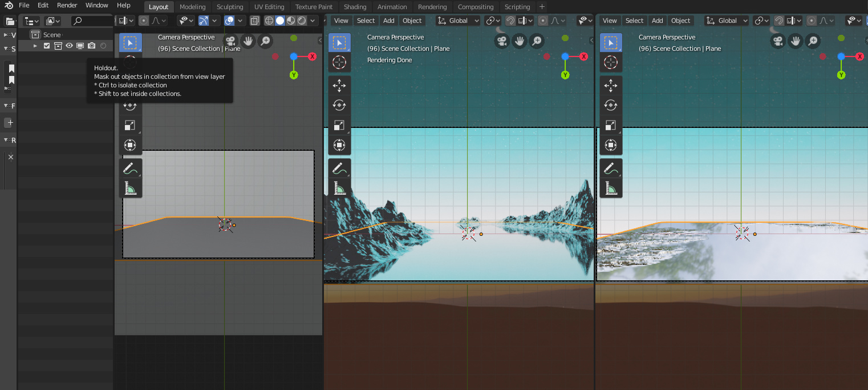Select Annotate tool in left viewport

pos(130,168)
